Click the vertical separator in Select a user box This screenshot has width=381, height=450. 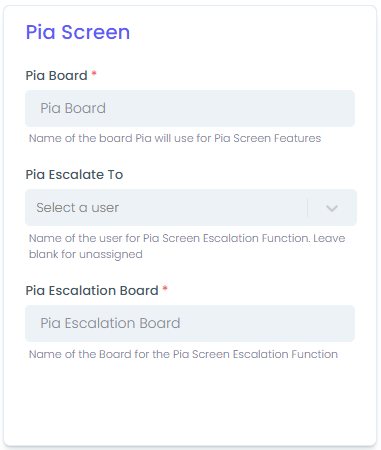click(307, 208)
